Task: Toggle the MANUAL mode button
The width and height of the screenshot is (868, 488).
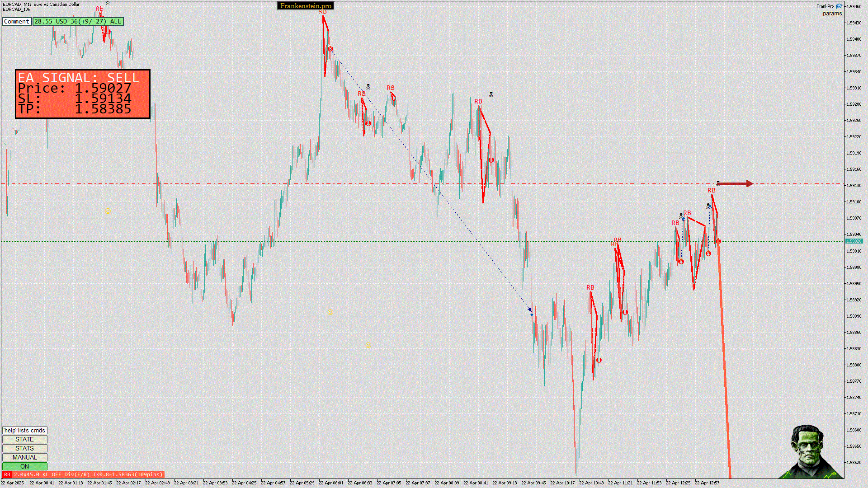Action: pos(24,457)
